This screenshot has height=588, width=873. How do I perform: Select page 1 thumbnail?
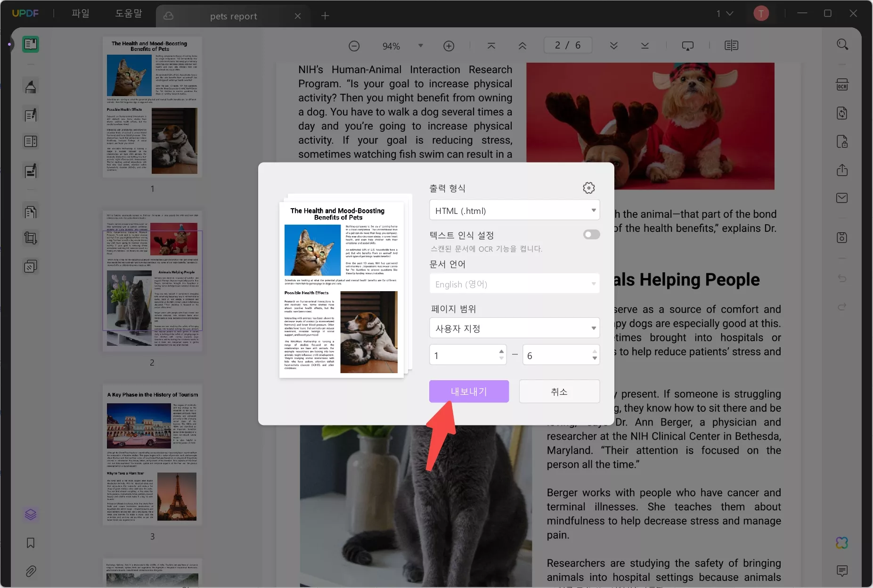coord(152,107)
